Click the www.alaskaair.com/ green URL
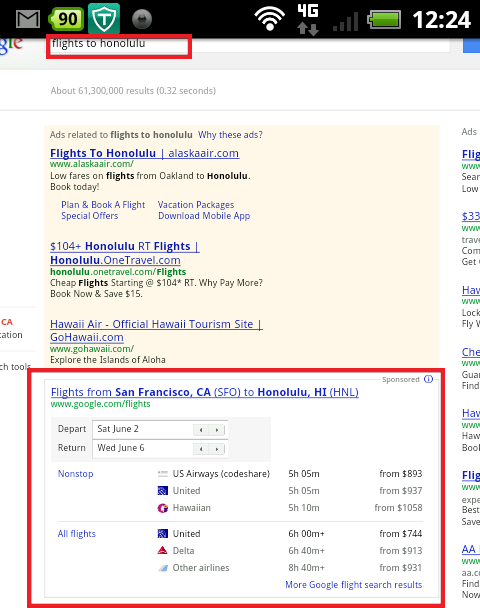This screenshot has height=608, width=480. pos(92,164)
